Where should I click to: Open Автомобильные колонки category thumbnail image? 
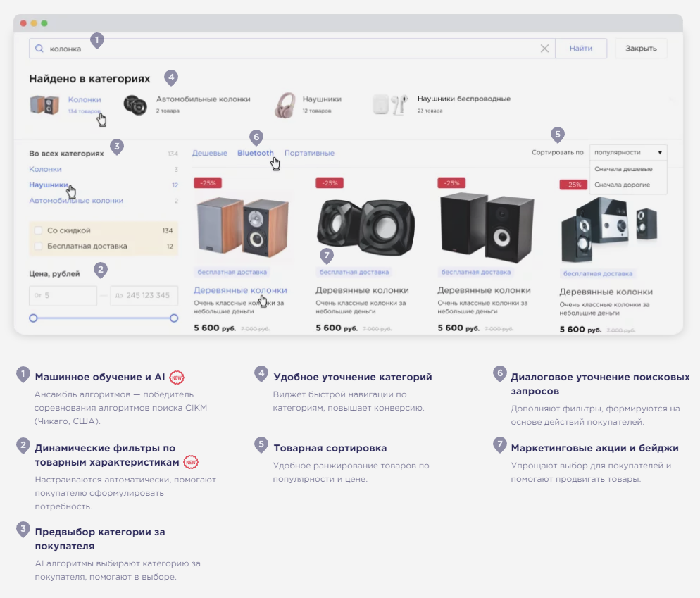click(135, 106)
